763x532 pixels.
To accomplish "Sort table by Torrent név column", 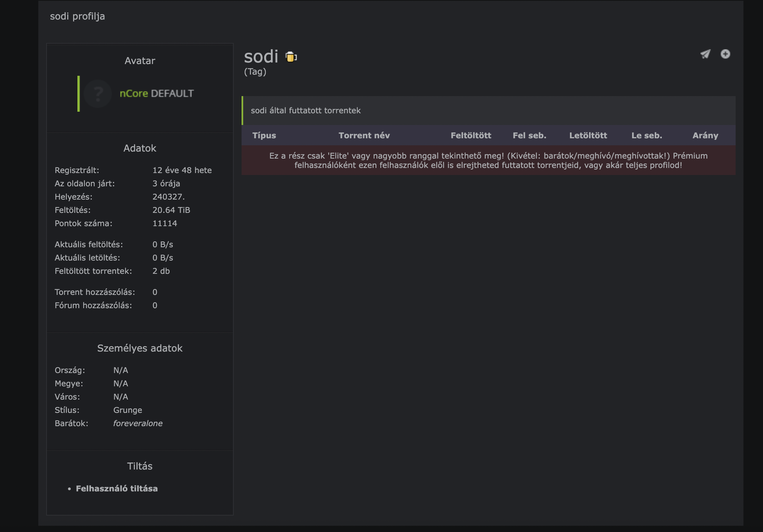I will (x=364, y=136).
